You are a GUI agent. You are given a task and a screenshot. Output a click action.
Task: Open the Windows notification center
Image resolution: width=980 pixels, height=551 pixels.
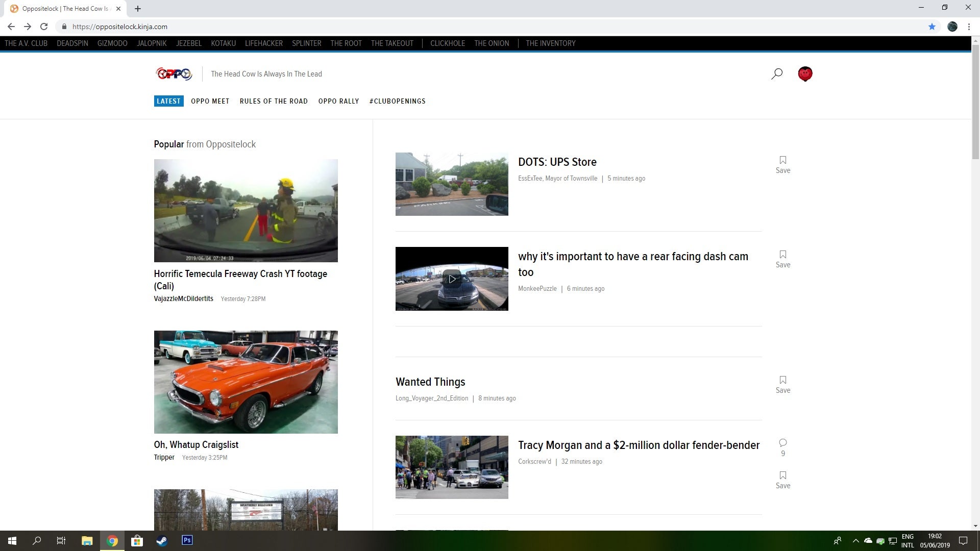coord(963,541)
